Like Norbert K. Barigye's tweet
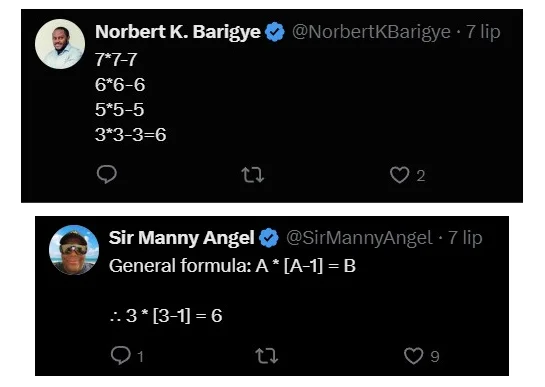The width and height of the screenshot is (545, 387). pos(399,175)
